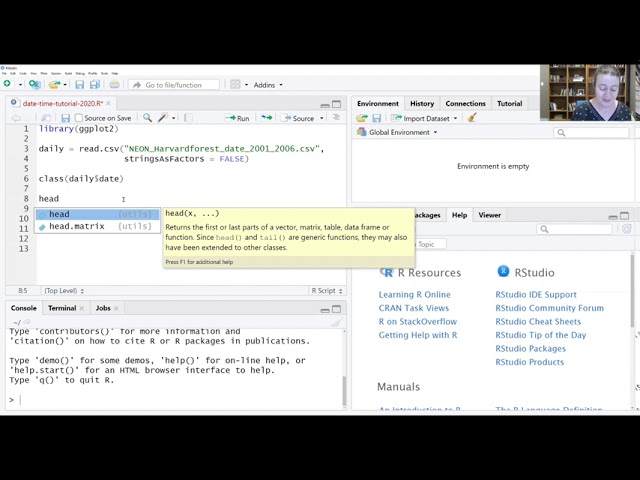Close the Jobs tab
640x480 pixels.
116,308
